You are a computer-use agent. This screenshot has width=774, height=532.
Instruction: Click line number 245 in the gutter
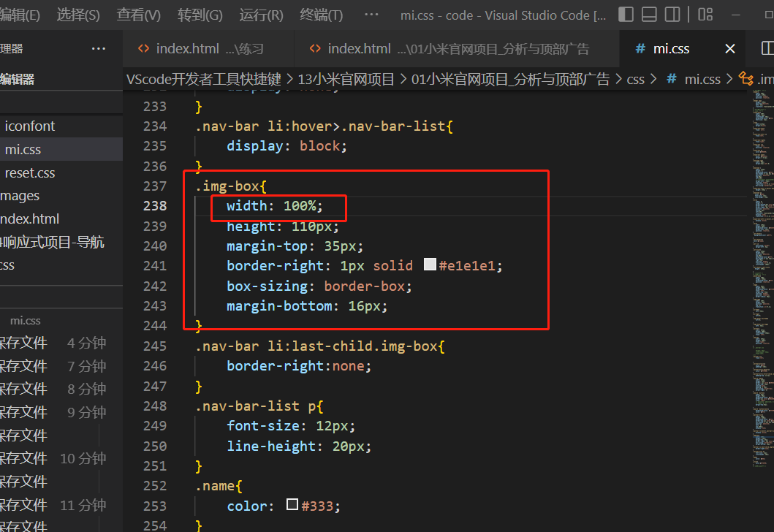[155, 346]
